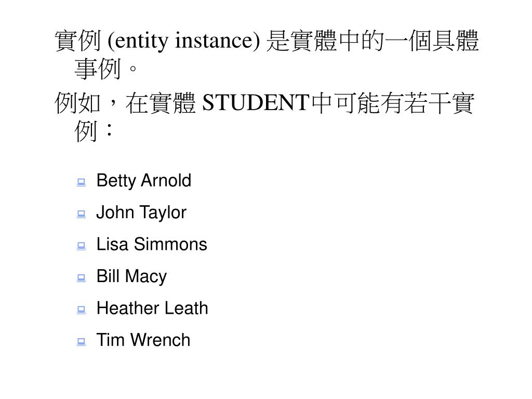Select the Bill Macy list entry
Image resolution: width=532 pixels, height=399 pixels.
click(131, 276)
